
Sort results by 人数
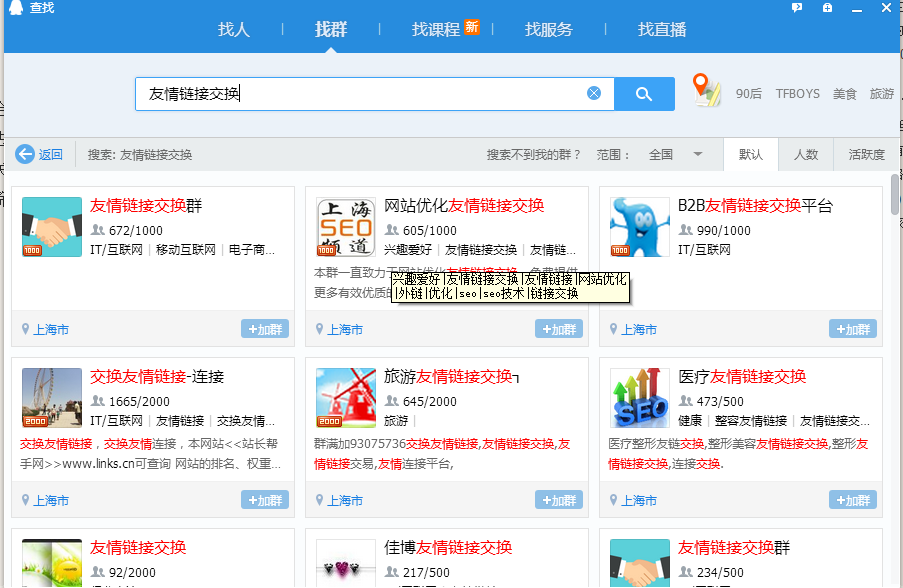pos(806,155)
